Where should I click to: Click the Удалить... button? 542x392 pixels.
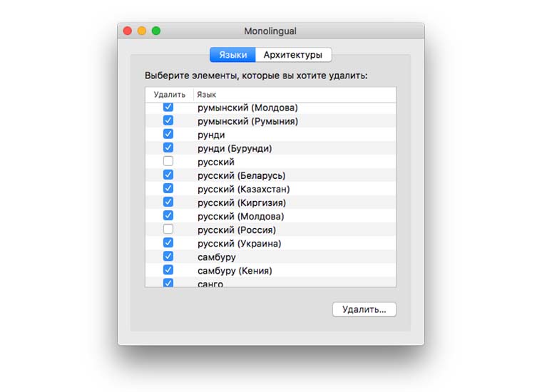[364, 309]
